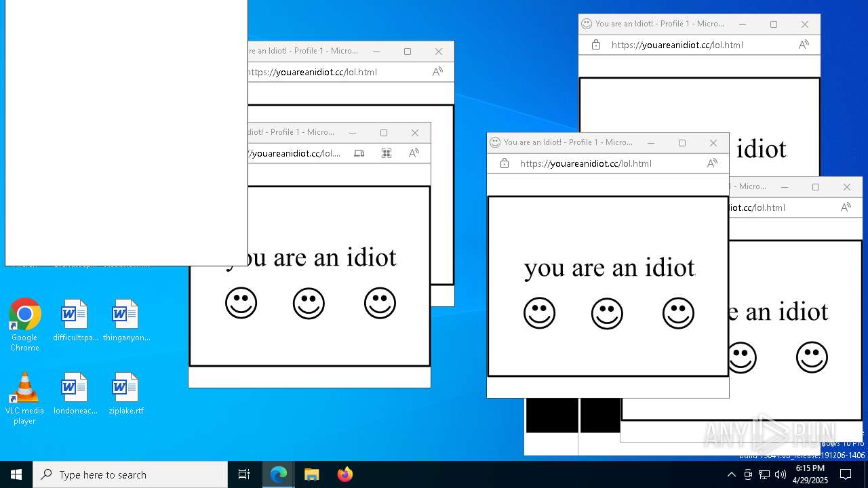Open Google Chrome from the desktop

[24, 325]
